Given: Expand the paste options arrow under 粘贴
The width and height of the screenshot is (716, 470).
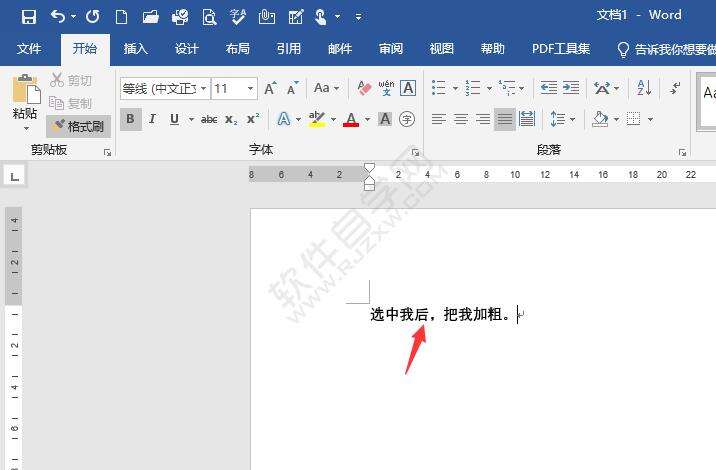Looking at the screenshot, I should click(x=26, y=128).
